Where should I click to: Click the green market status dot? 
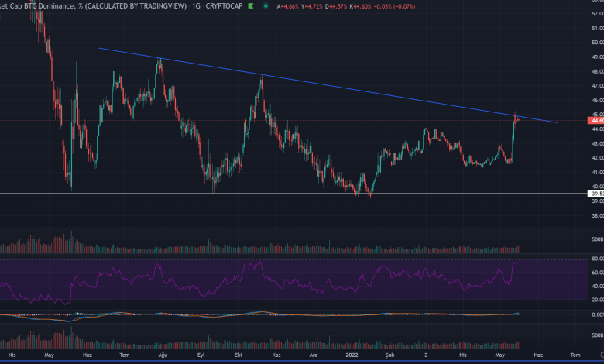point(266,8)
